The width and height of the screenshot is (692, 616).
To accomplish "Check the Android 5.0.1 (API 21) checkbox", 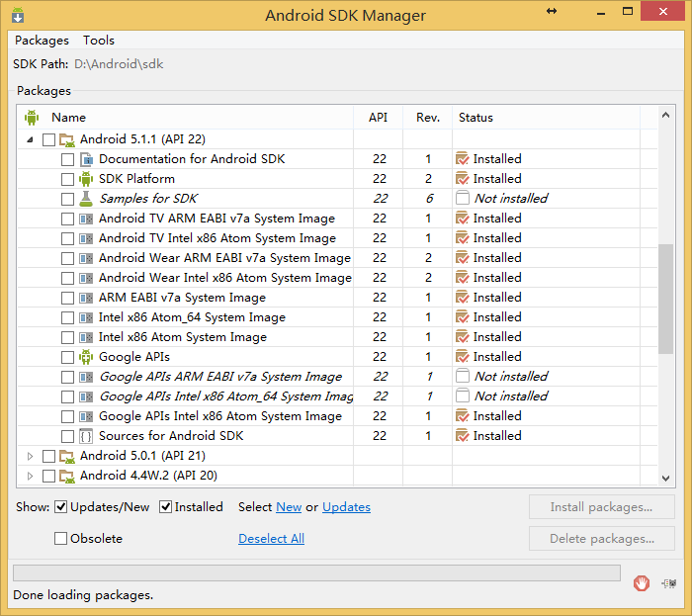I will (48, 456).
